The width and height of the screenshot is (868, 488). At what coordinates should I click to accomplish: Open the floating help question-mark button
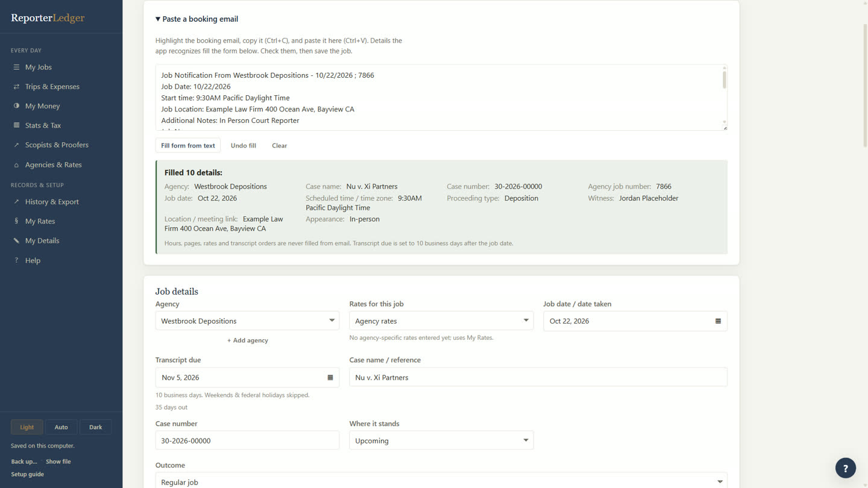coord(846,468)
